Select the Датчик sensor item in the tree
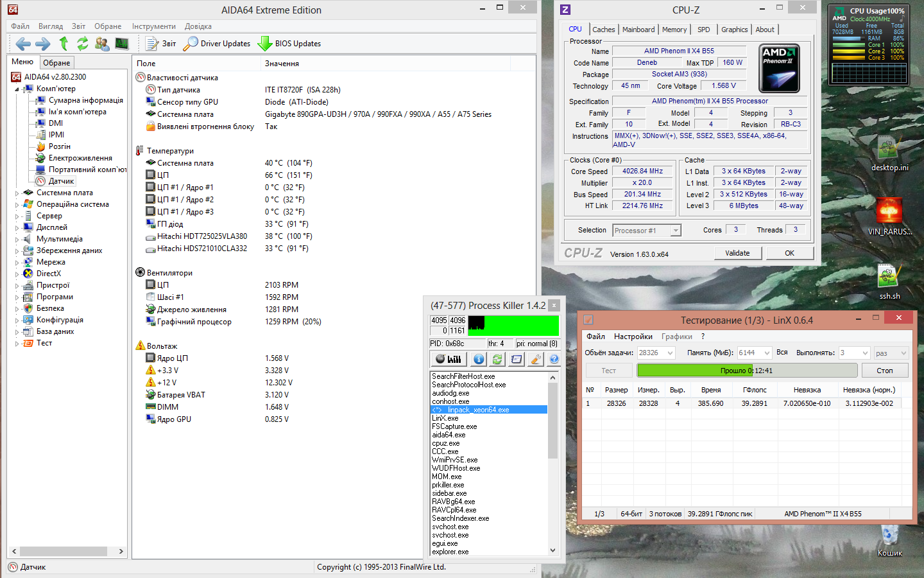924x578 pixels. click(x=61, y=181)
